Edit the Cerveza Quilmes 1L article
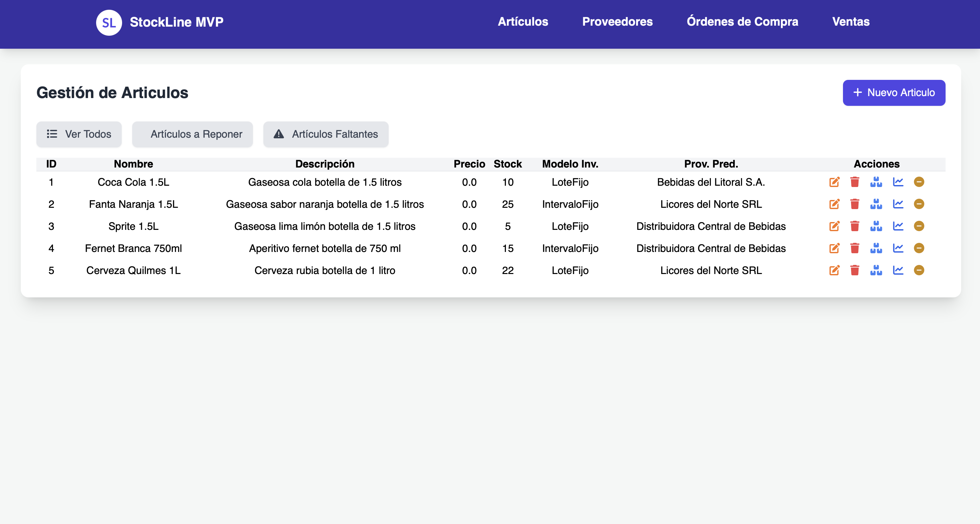This screenshot has width=980, height=524. point(834,270)
